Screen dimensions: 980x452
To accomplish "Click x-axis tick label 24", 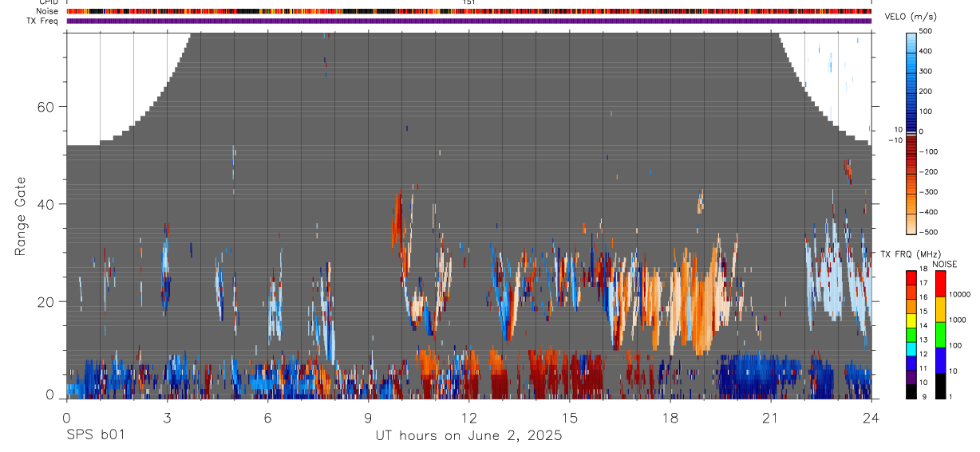I will coord(871,417).
